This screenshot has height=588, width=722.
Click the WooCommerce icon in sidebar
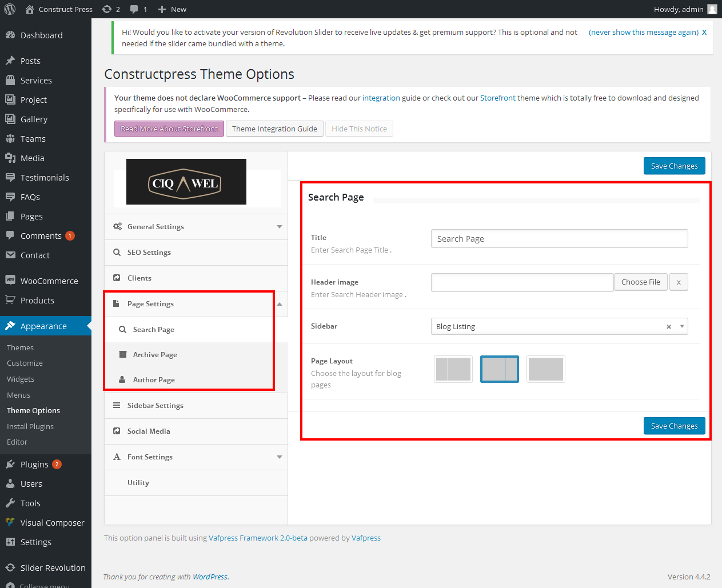(10, 281)
